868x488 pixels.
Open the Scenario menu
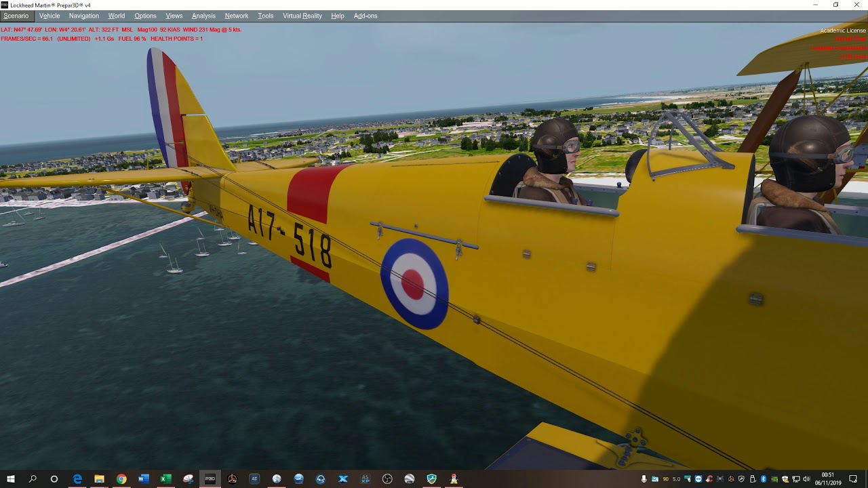(16, 16)
